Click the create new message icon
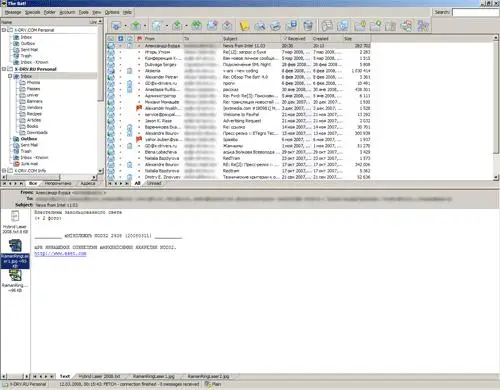Screen dimensions: 500x390 coord(156,25)
